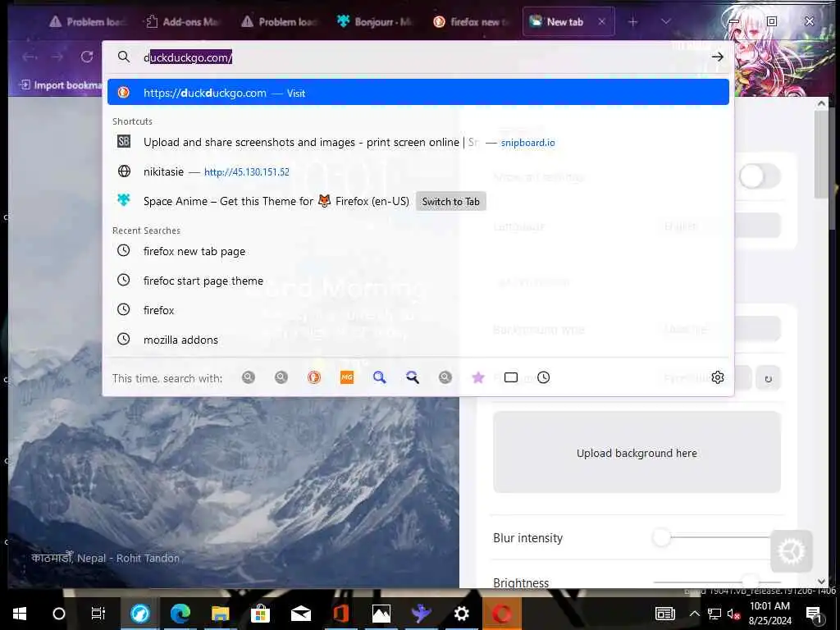This screenshot has height=630, width=840.
Task: Pick the dark navy magnifier search engine icon
Action: (x=412, y=377)
